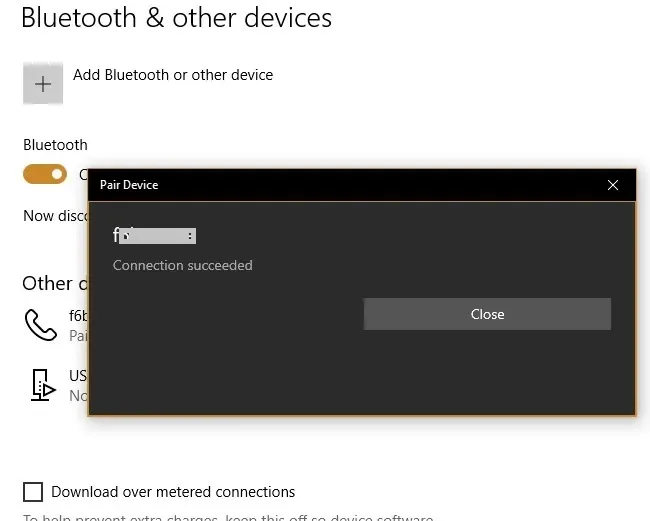Click the 'Bluetooth' section label
The height and width of the screenshot is (521, 650).
55,145
